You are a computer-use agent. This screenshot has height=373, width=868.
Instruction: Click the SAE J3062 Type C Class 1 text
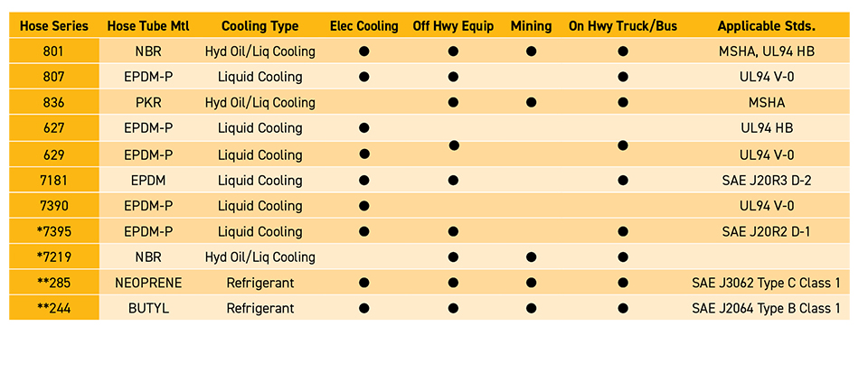click(x=766, y=283)
